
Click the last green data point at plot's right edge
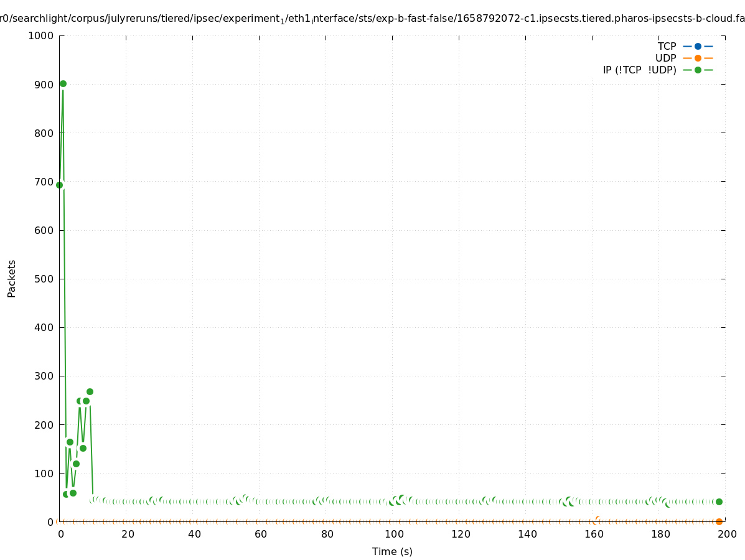[x=719, y=502]
